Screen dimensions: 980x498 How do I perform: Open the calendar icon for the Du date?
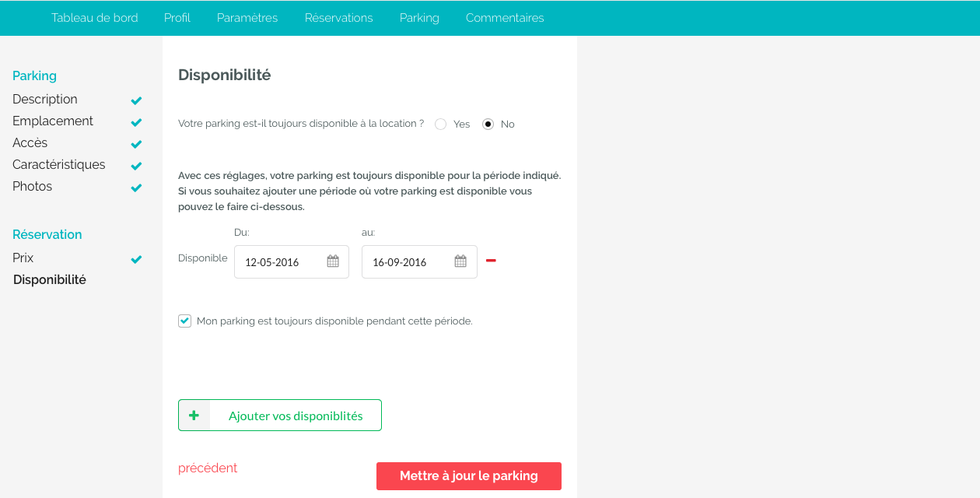point(333,261)
